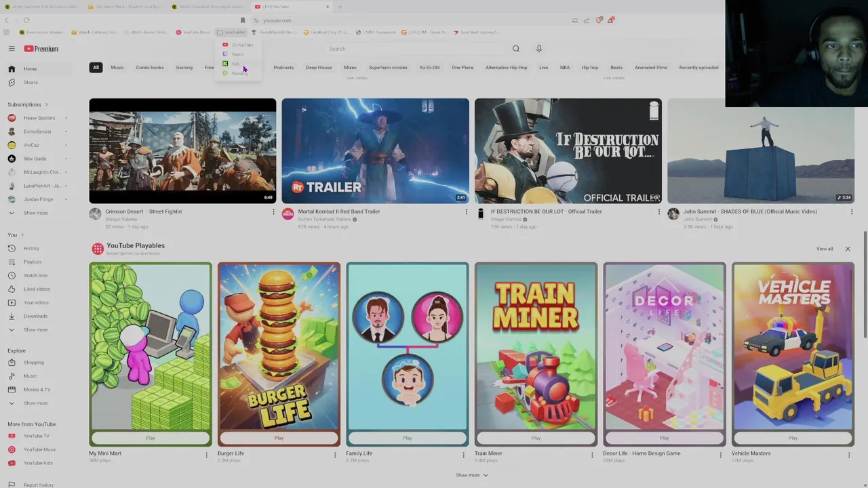Select the Gaming filter chip
The width and height of the screenshot is (868, 488).
point(184,67)
